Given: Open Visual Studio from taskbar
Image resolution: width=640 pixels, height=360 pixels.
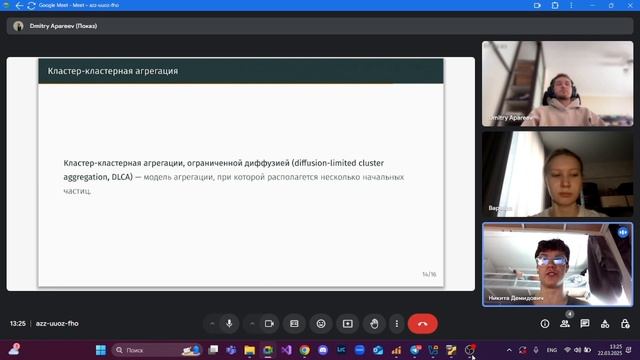Looking at the screenshot, I should [x=286, y=350].
